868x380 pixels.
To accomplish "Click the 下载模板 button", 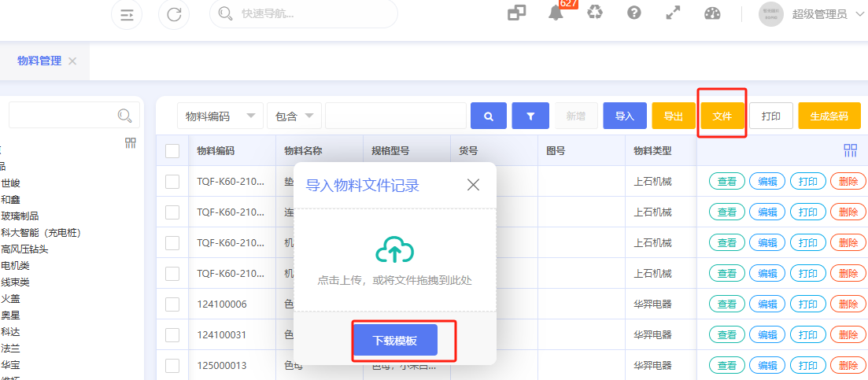I will [394, 341].
